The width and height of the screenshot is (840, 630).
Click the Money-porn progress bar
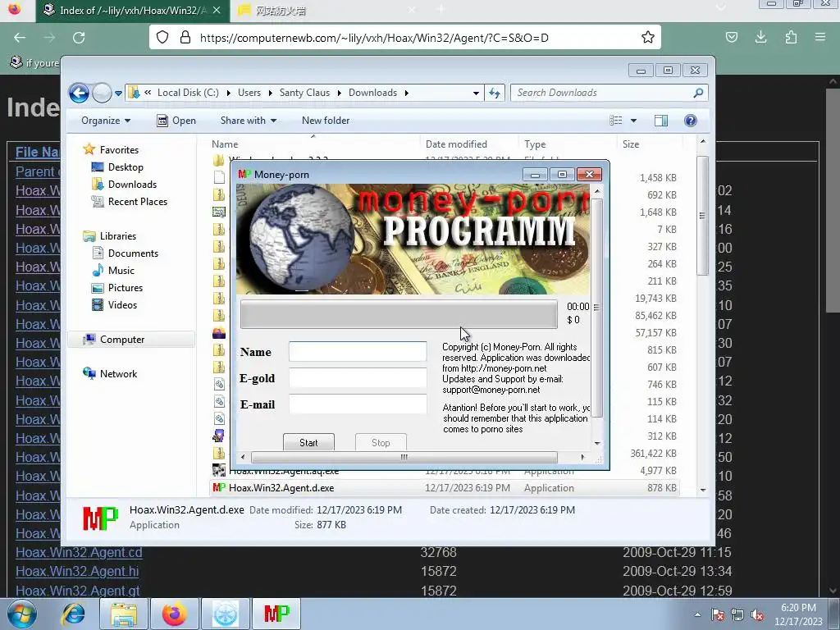[399, 314]
